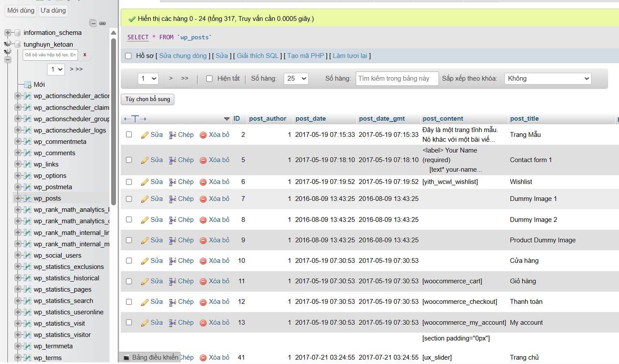Click the Giải thích SQL link
The image size is (619, 364).
(258, 56)
